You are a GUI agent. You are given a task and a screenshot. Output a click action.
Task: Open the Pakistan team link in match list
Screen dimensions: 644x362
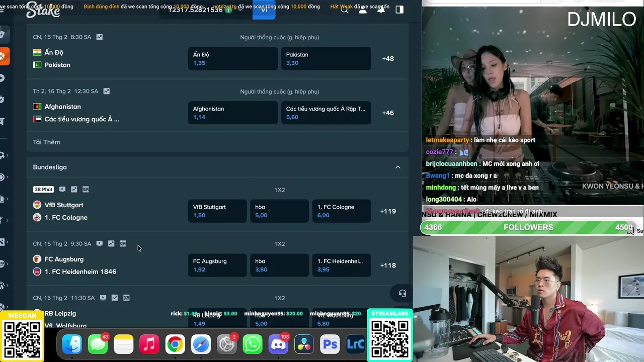57,65
